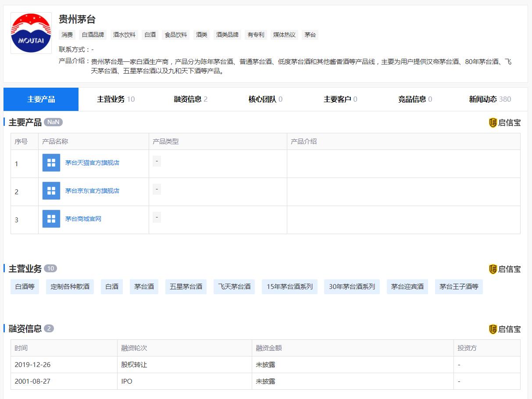This screenshot has width=532, height=399.
Task: Open the 茅台商城官网 link
Action: click(83, 219)
